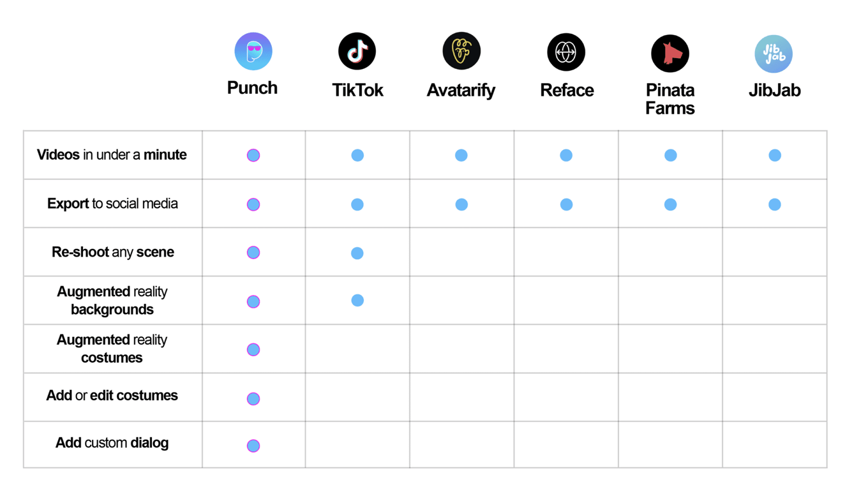Select the JibJab logo icon
Image resolution: width=868 pixels, height=503 pixels.
(774, 54)
